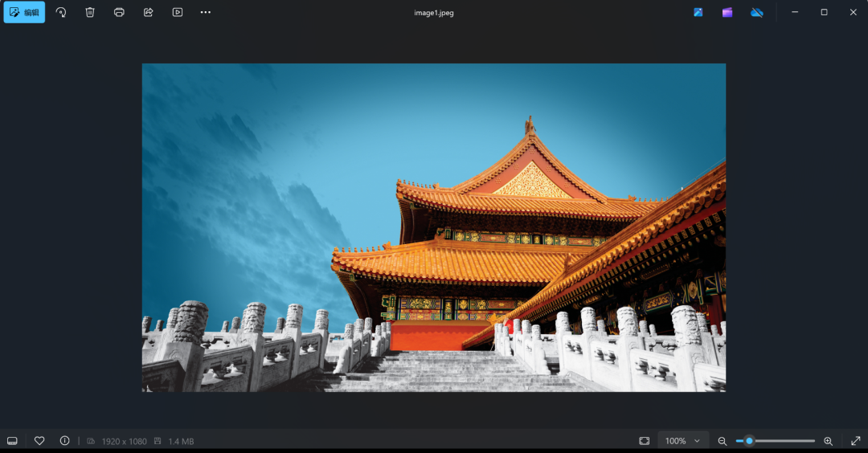
Task: Click the 1.4 MB file size text
Action: 181,442
